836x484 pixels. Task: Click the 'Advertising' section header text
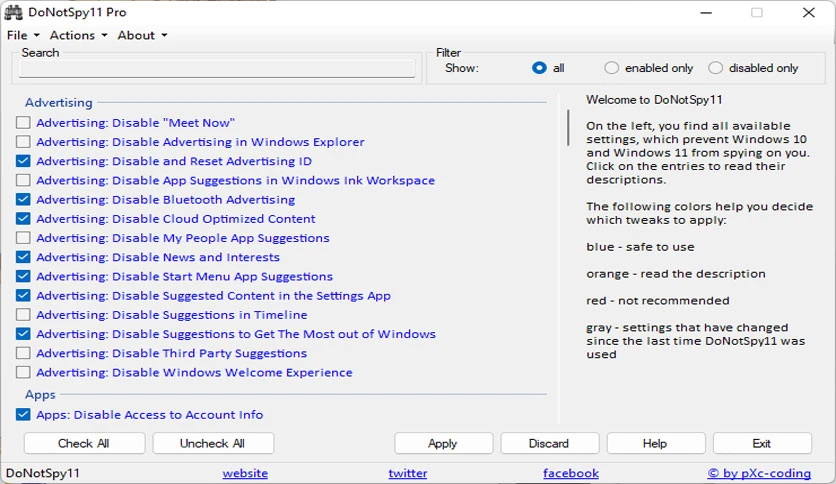pyautogui.click(x=59, y=102)
